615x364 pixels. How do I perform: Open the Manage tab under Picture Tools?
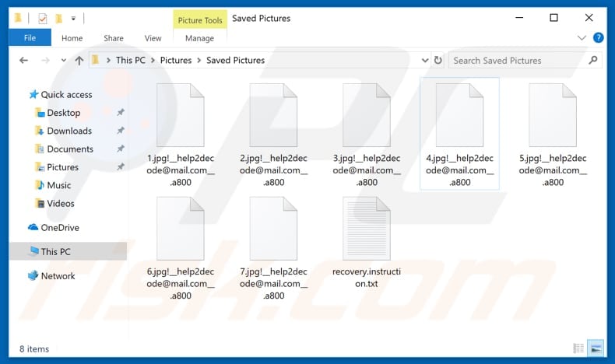coord(199,38)
